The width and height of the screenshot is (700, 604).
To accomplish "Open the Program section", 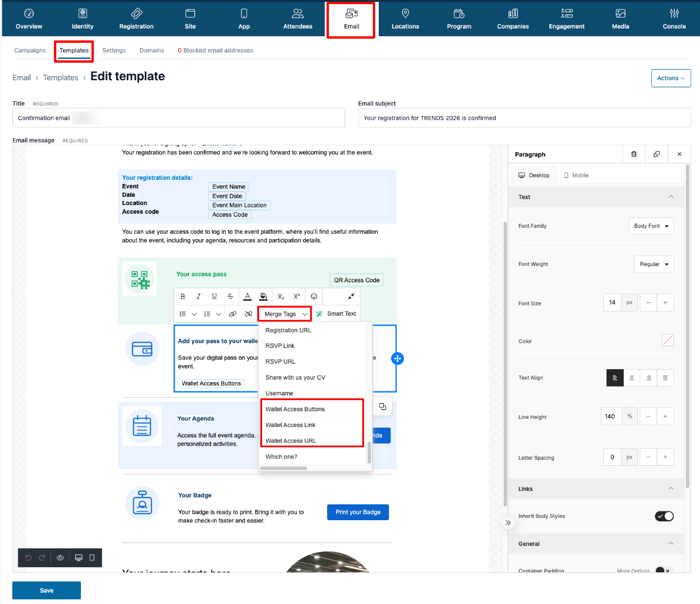I will pyautogui.click(x=459, y=19).
